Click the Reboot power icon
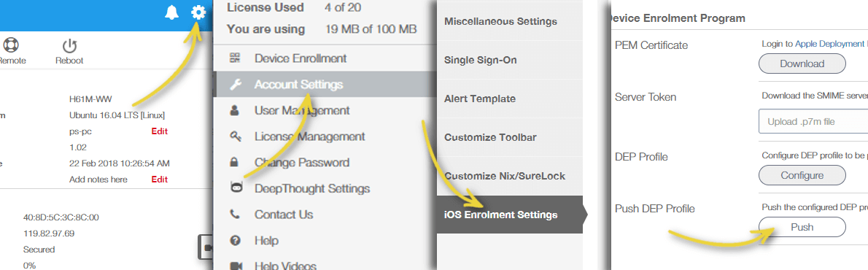 click(69, 45)
